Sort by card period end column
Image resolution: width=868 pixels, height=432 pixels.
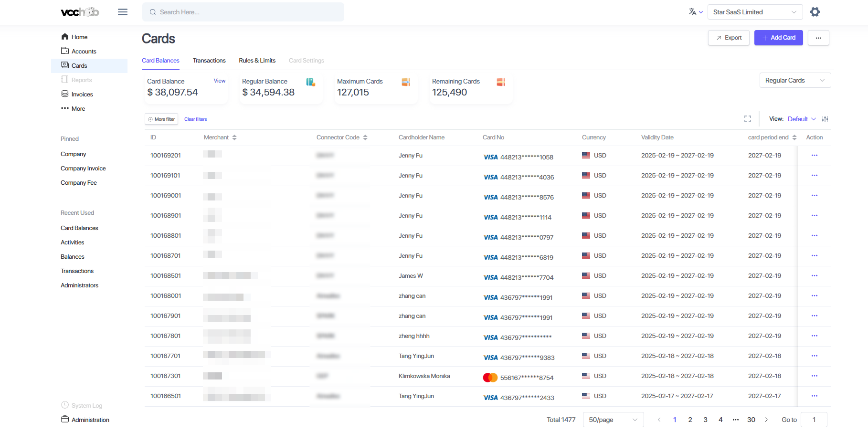[x=794, y=137]
